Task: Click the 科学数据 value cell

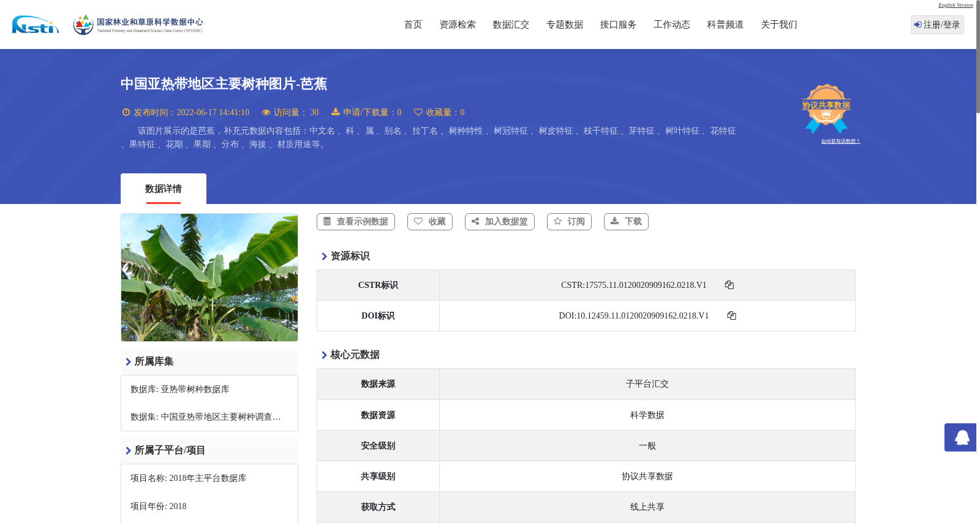Action: pyautogui.click(x=647, y=415)
